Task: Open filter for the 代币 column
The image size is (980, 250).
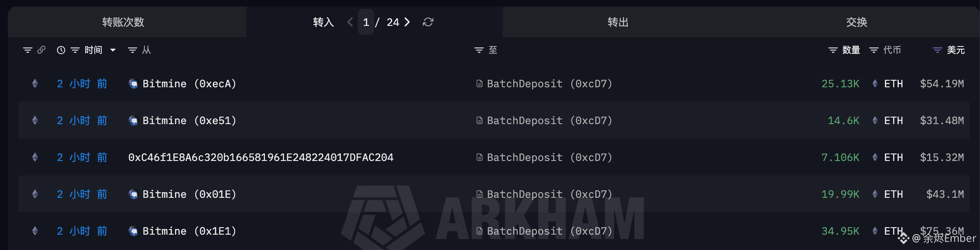Action: click(874, 50)
